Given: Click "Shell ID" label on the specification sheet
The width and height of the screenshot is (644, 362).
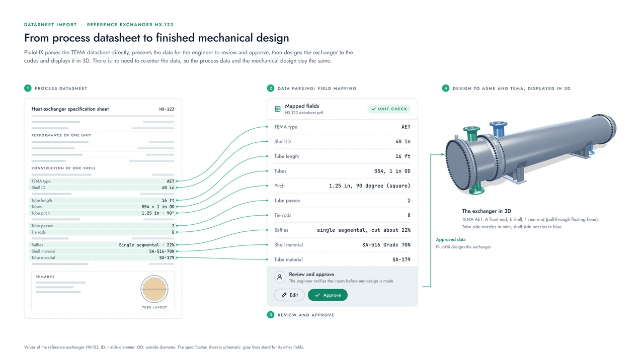Looking at the screenshot, I should [x=39, y=188].
